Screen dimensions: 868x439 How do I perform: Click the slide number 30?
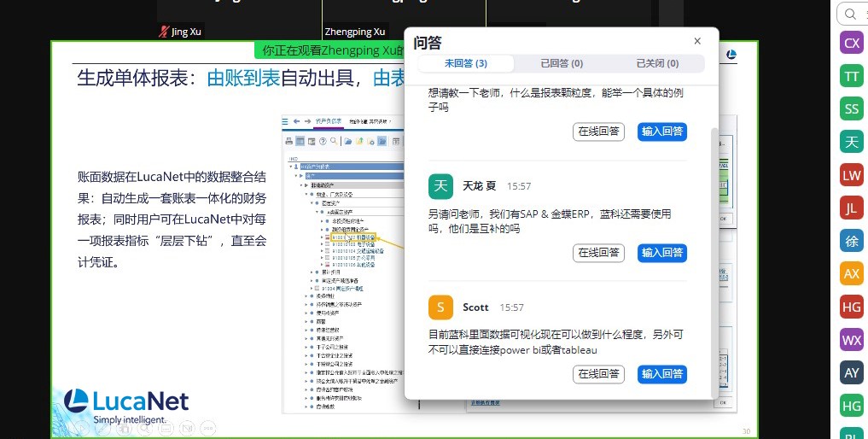pos(746,431)
